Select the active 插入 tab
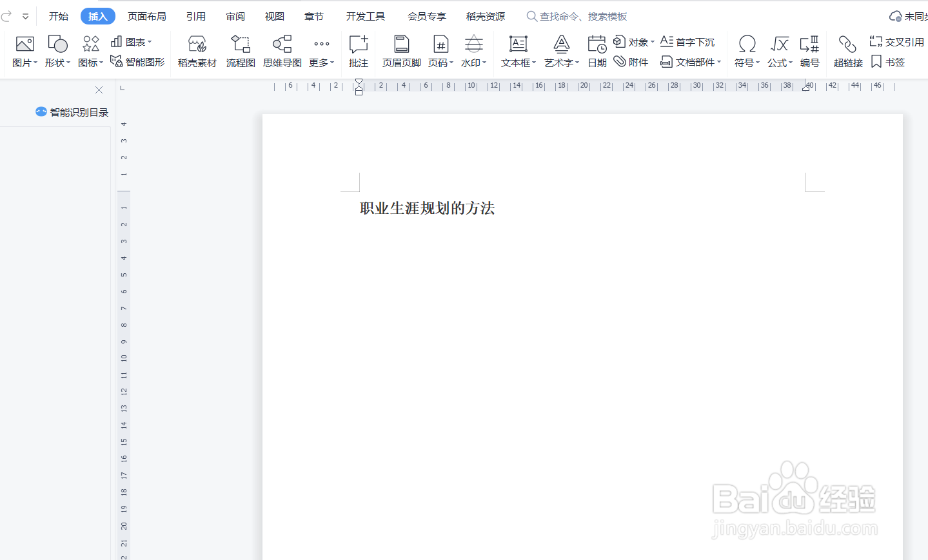 click(x=98, y=16)
